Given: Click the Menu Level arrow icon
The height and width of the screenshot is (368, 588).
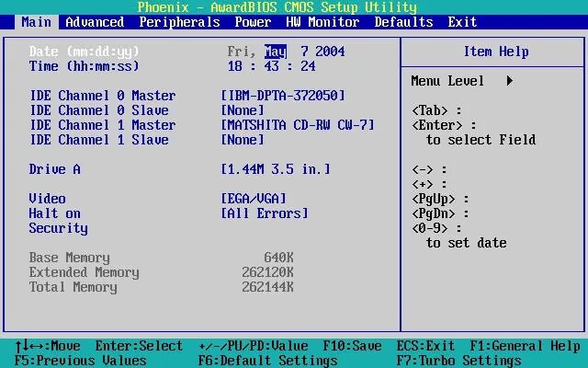Looking at the screenshot, I should [510, 81].
